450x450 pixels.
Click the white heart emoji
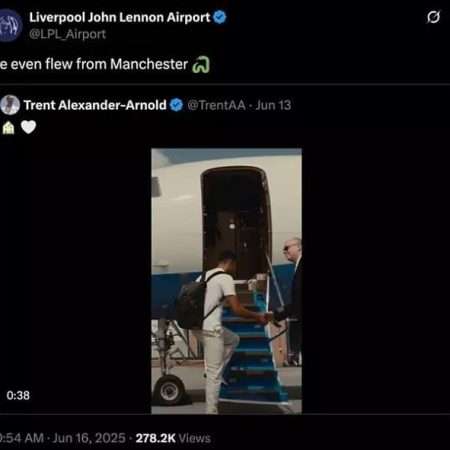(28, 127)
